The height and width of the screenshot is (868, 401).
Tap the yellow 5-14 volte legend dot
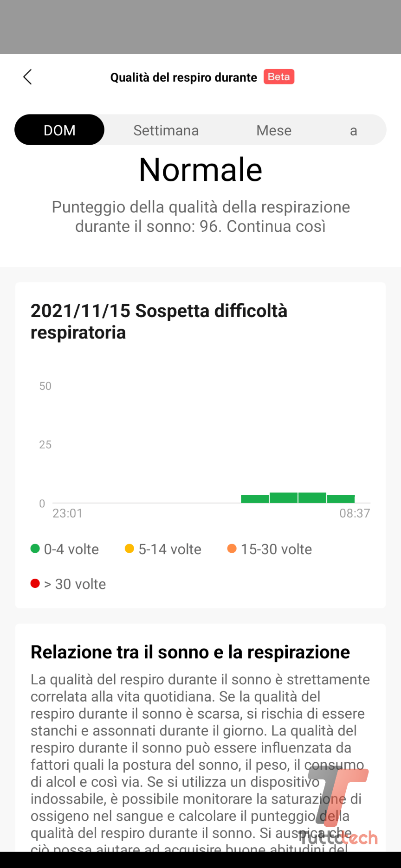[x=129, y=549]
